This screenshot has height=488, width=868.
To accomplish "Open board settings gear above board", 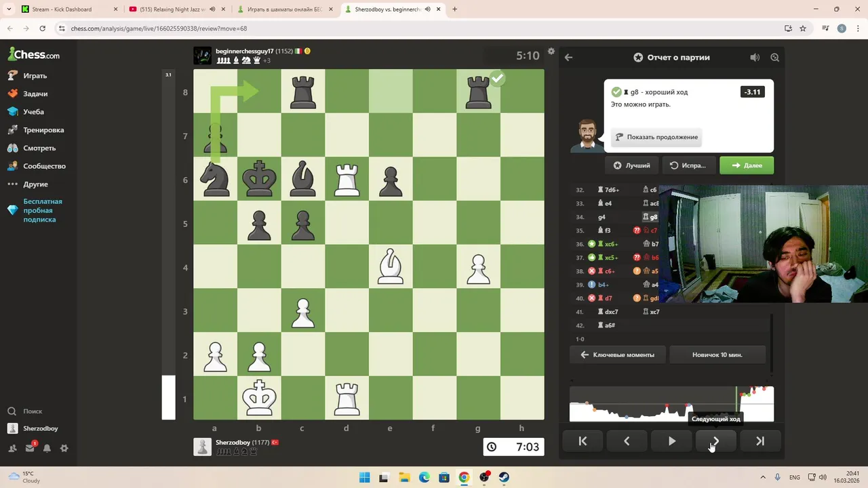I will click(551, 52).
